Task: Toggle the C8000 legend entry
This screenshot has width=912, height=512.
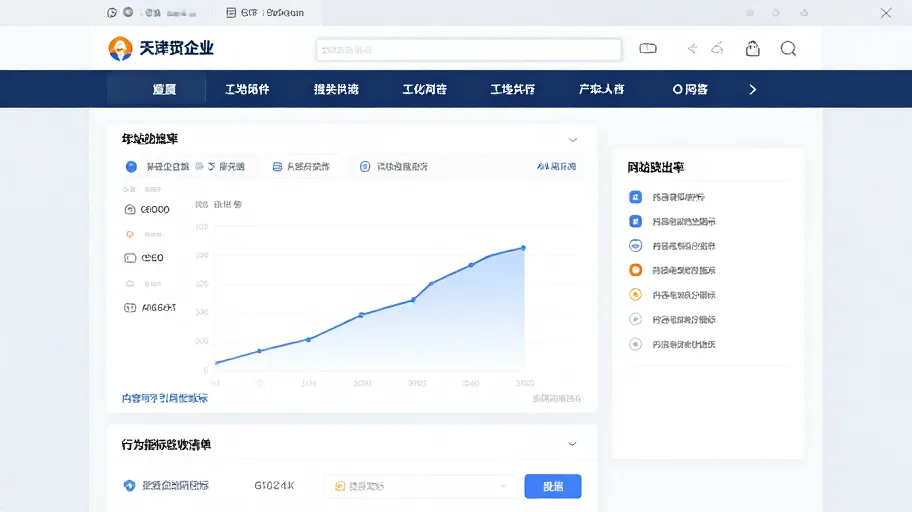Action: point(147,209)
